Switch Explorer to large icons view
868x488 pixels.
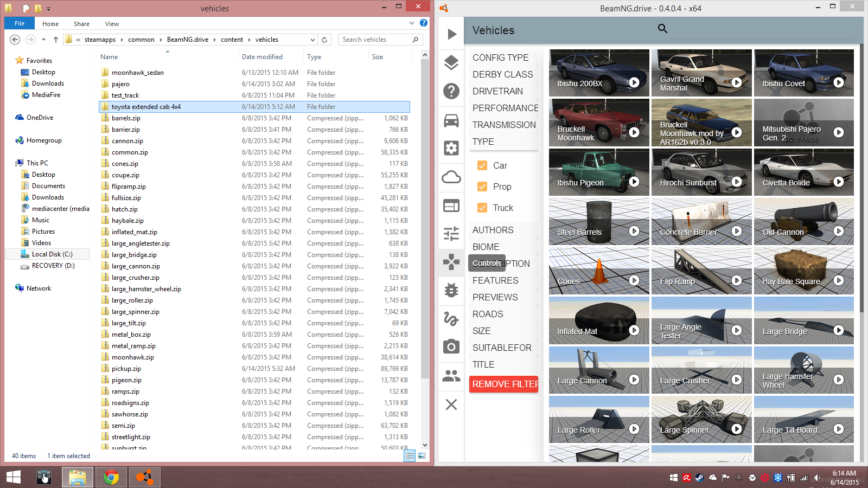tap(422, 456)
